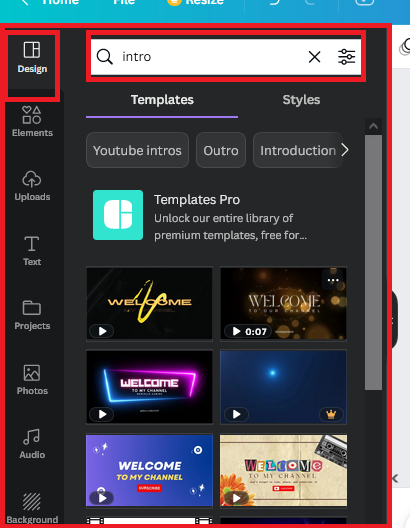Image resolution: width=410 pixels, height=528 pixels.
Task: Open the Design panel in the sidebar
Action: pyautogui.click(x=32, y=58)
